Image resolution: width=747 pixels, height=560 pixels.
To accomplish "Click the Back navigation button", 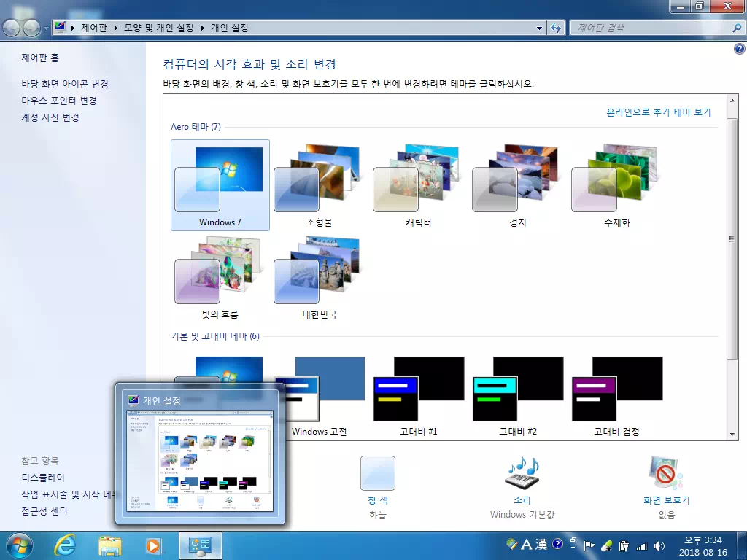I will tap(11, 28).
